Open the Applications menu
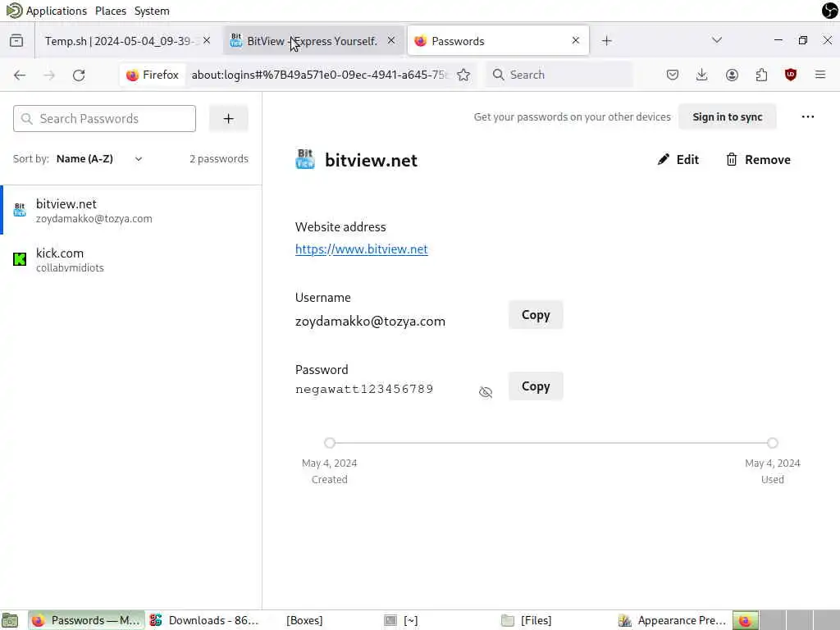Viewport: 840px width, 630px height. click(x=57, y=11)
